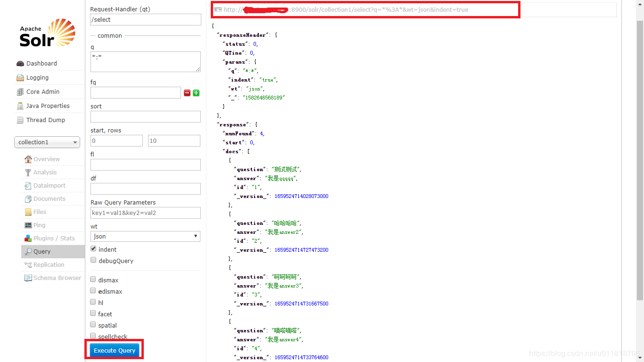644x362 pixels.
Task: Focus the Raw Query Parameters field
Action: pos(146,213)
